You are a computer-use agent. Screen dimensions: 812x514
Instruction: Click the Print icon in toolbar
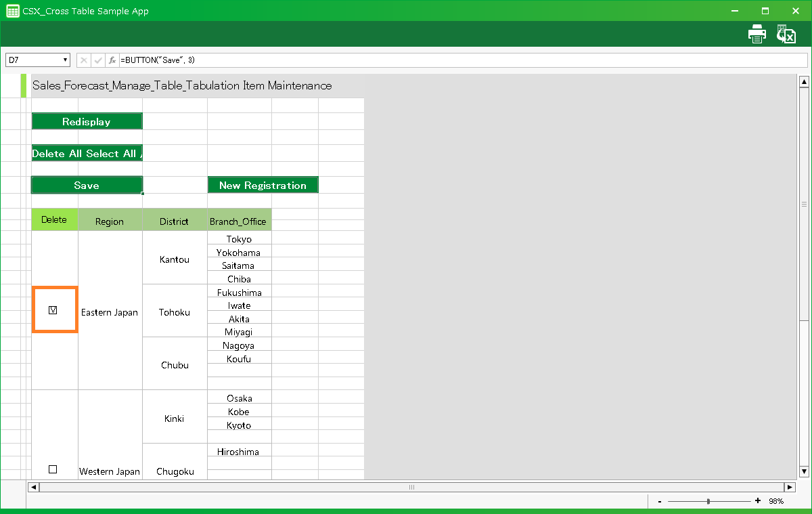[757, 34]
